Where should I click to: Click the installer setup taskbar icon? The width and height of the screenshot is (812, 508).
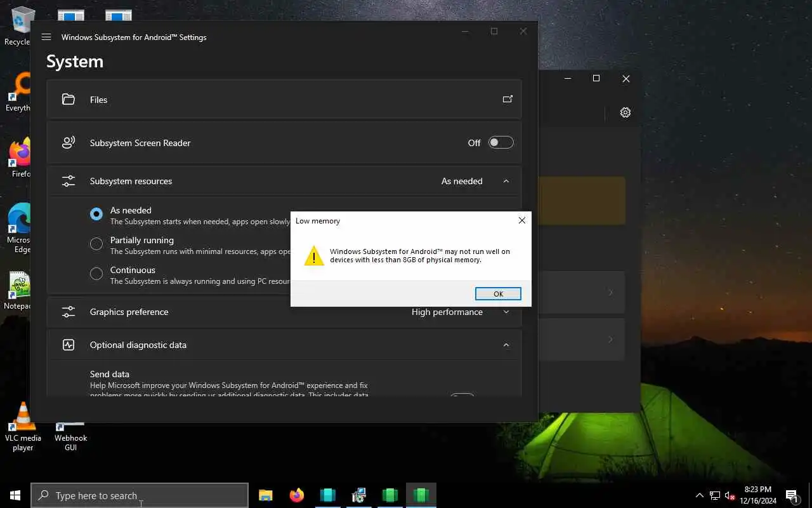point(358,495)
